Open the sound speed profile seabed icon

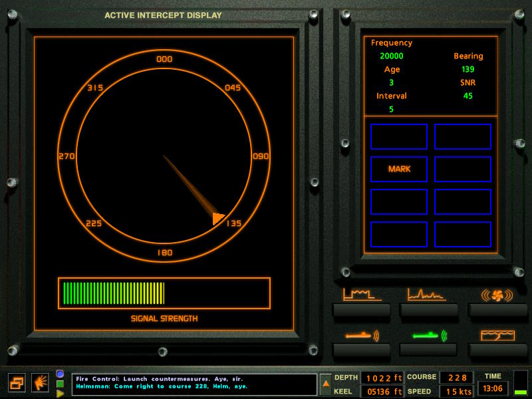pyautogui.click(x=497, y=335)
